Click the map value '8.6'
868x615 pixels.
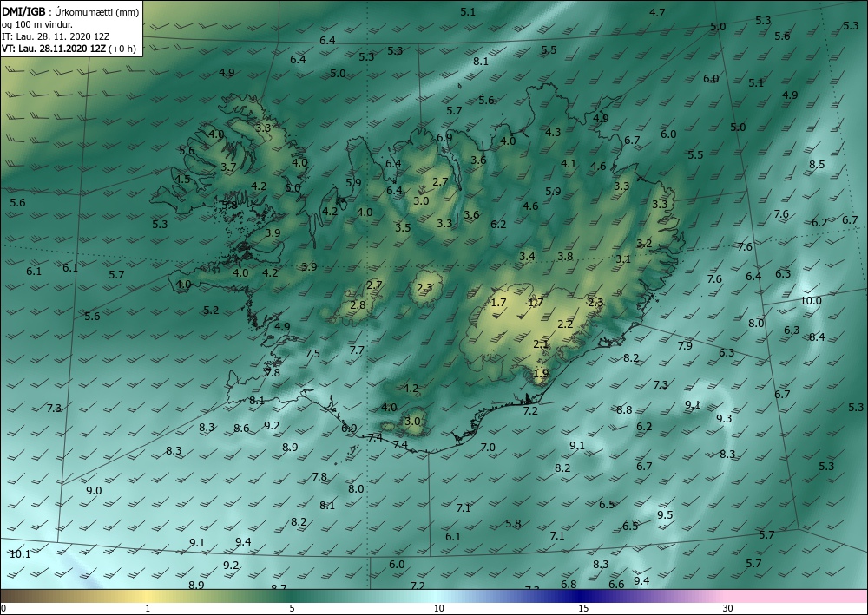click(240, 428)
